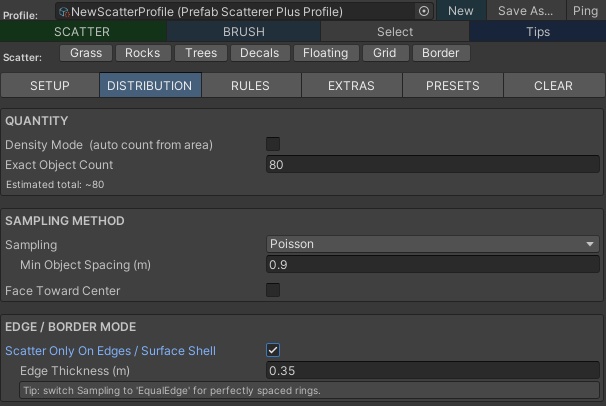Viewport: 606px width, 406px height.
Task: Click the Min Object Spacing field
Action: (x=432, y=265)
